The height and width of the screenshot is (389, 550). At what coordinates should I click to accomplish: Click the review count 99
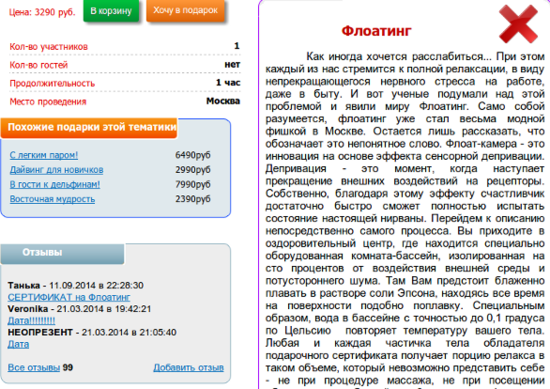[68, 368]
